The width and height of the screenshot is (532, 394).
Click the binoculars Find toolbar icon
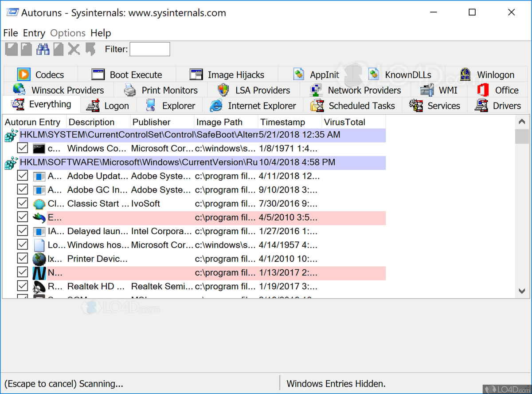pos(43,49)
